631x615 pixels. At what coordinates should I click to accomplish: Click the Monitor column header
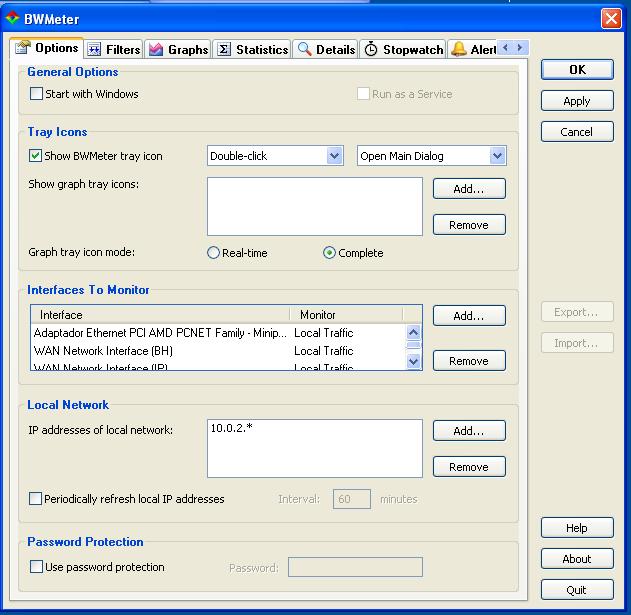tap(346, 315)
